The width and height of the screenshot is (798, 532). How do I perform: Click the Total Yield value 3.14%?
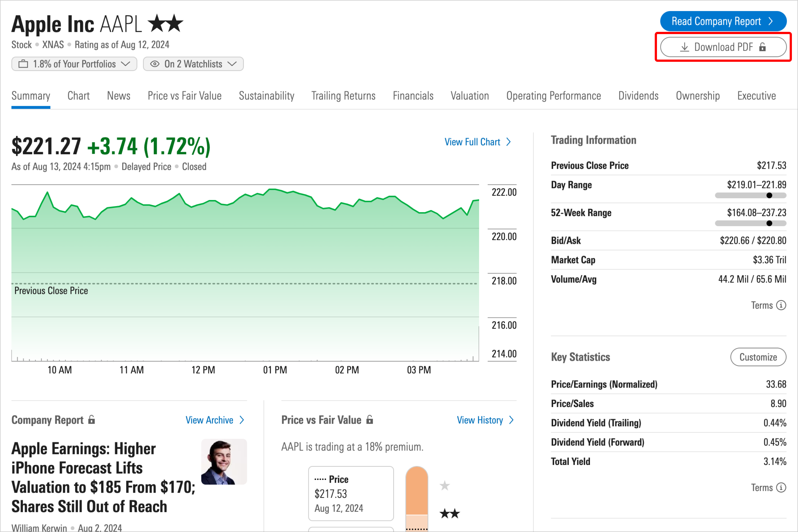click(775, 462)
